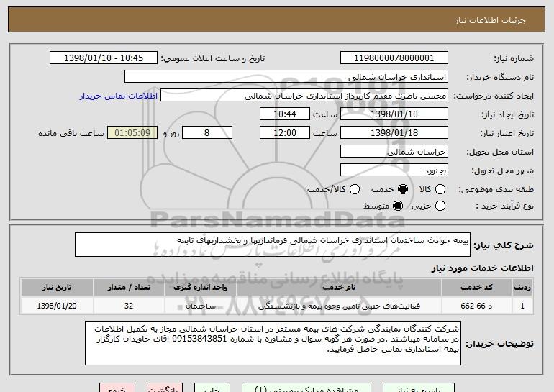Click the خروج exit button
Image resolution: width=554 pixels, height=392 pixels.
(117, 388)
